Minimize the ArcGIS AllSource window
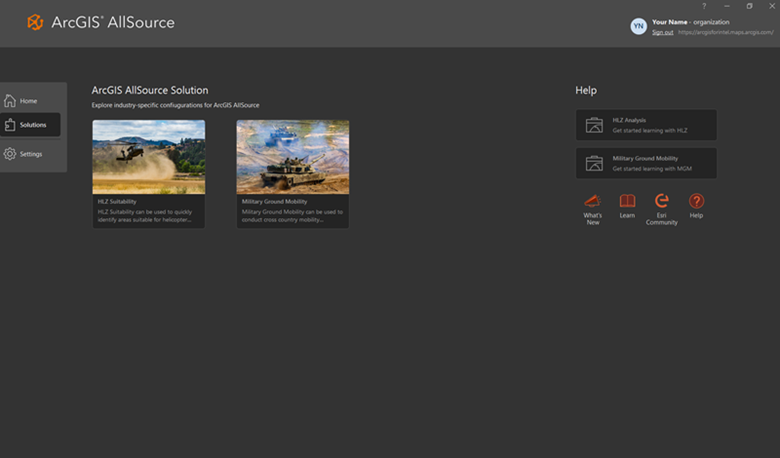Viewport: 780px width, 458px height. point(727,6)
